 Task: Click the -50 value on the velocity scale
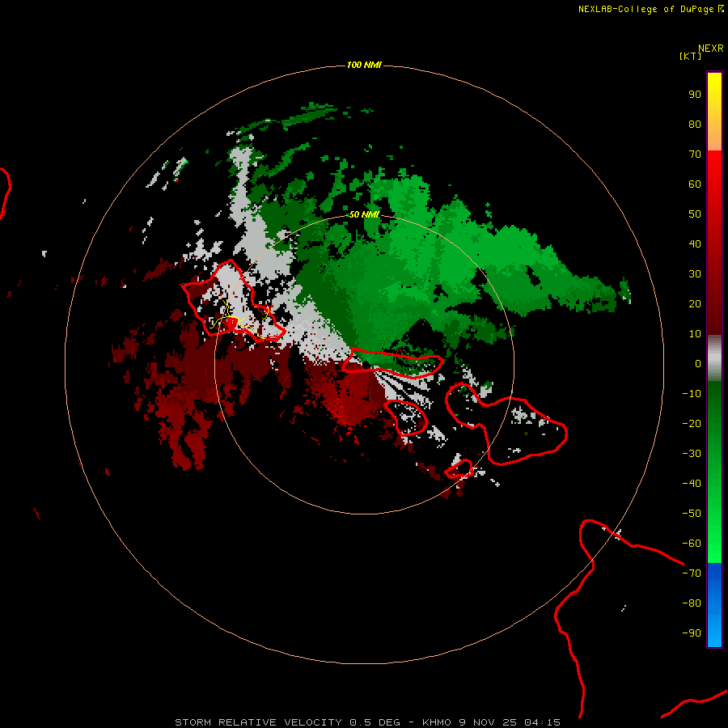pos(692,514)
